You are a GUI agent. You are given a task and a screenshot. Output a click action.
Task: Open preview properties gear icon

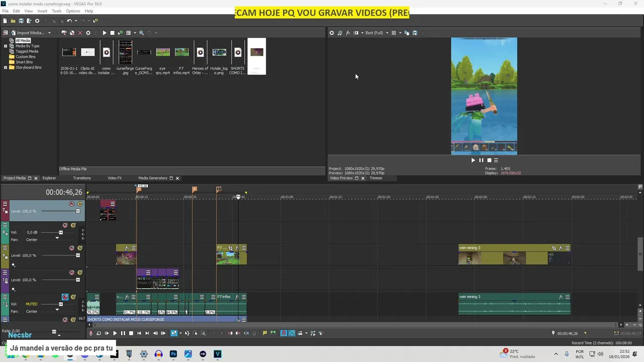coord(332,33)
